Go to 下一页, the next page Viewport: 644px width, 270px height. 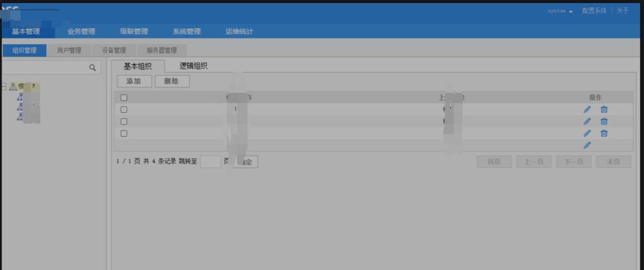[x=574, y=162]
